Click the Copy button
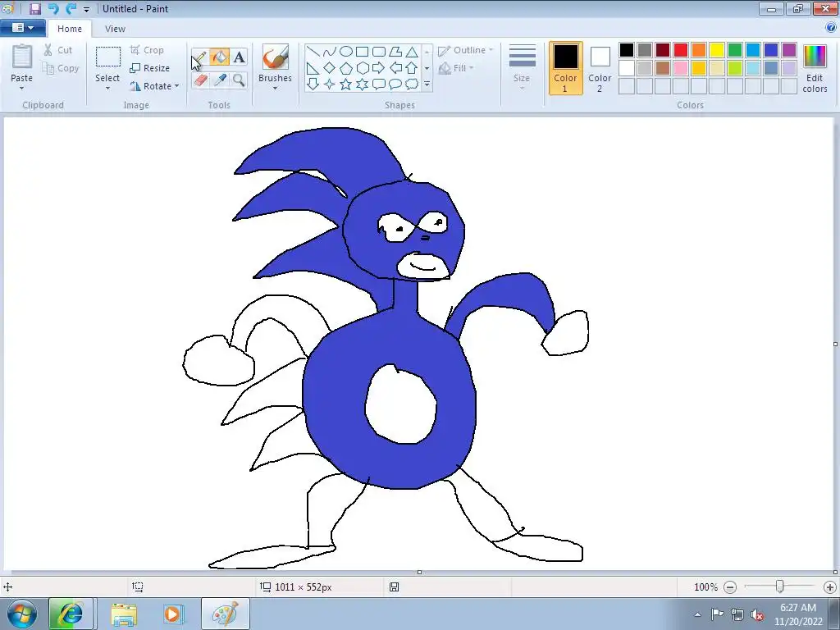The width and height of the screenshot is (840, 630). tap(61, 68)
